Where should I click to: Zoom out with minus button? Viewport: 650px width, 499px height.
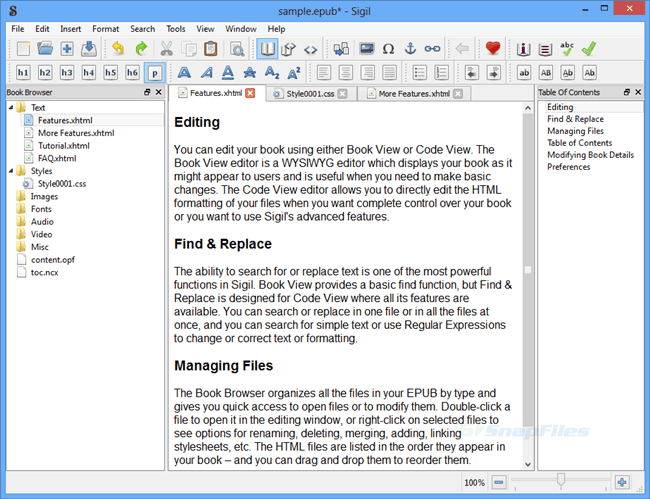[x=499, y=482]
